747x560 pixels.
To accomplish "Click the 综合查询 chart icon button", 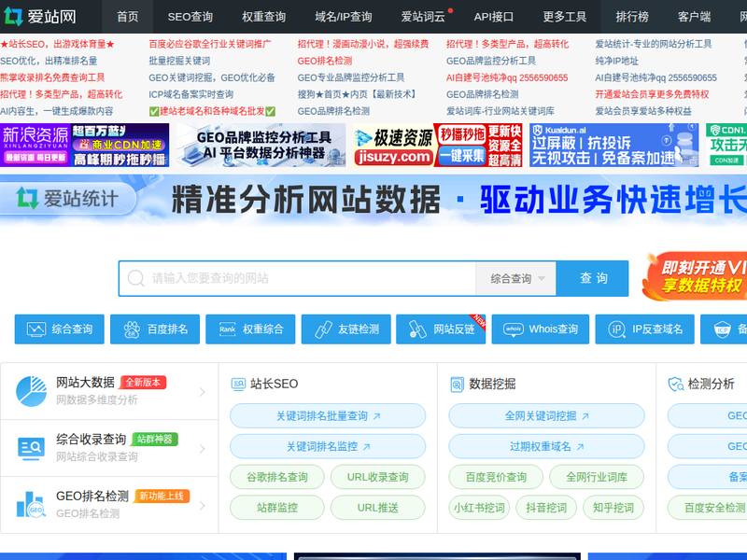I will (x=36, y=329).
